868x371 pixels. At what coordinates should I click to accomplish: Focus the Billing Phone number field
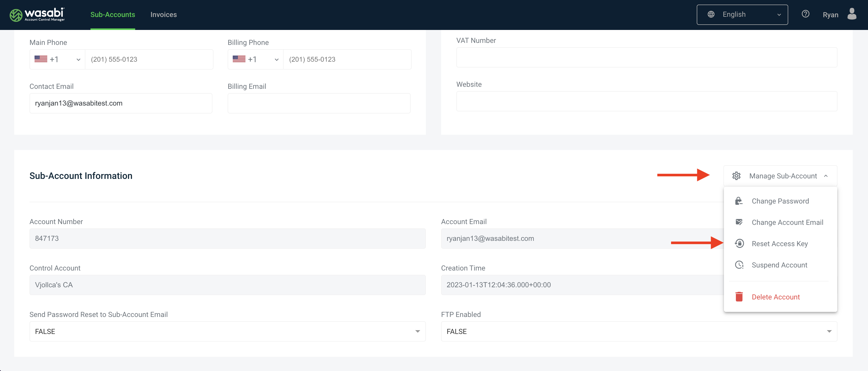(x=347, y=59)
